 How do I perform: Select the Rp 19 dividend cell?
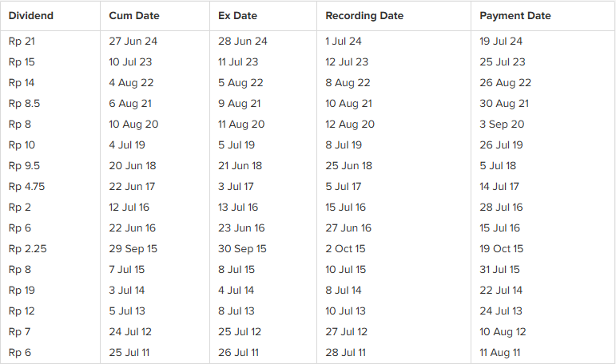pos(22,291)
